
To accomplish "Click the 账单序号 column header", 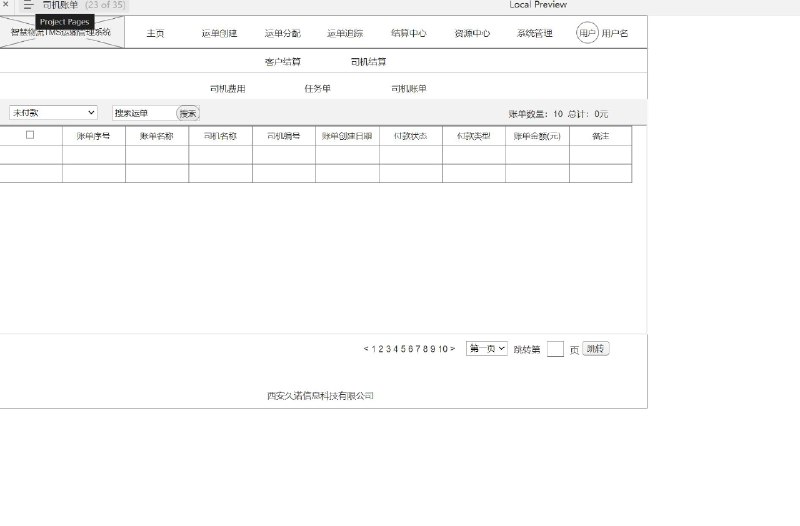I will (94, 136).
